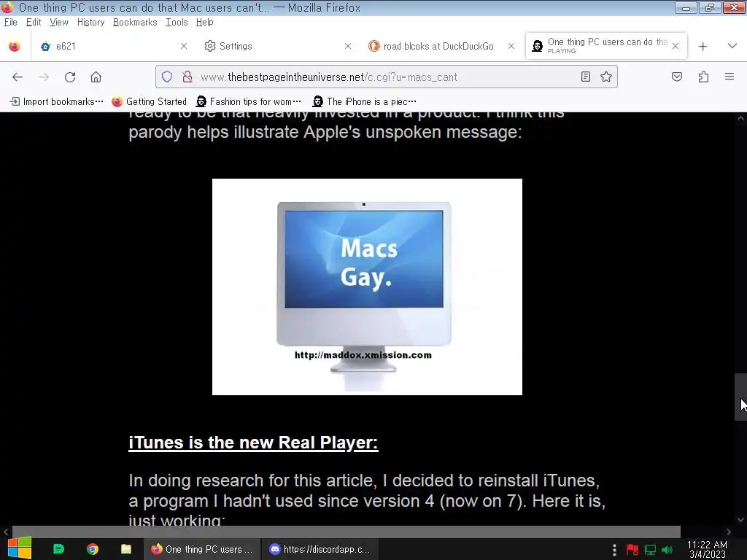Switch to the Settings tab

pos(278,46)
